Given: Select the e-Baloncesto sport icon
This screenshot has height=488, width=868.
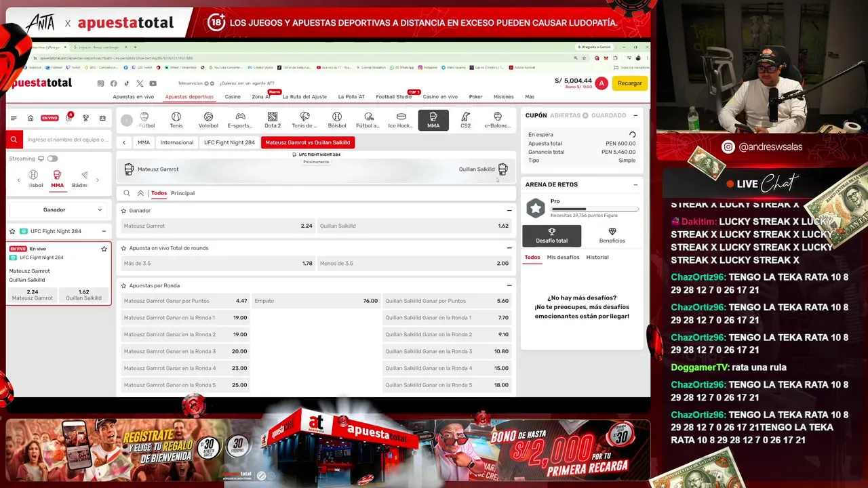Looking at the screenshot, I should point(498,120).
